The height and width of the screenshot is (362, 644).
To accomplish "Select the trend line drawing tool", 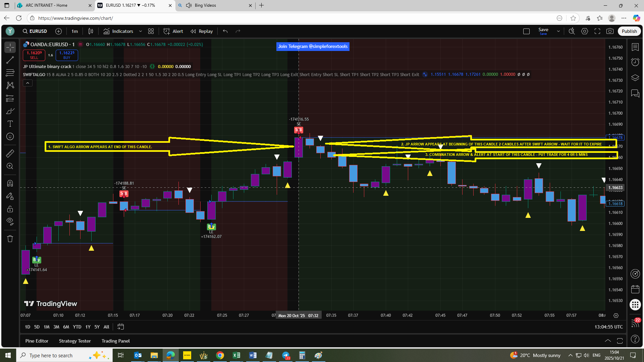I will tap(10, 60).
